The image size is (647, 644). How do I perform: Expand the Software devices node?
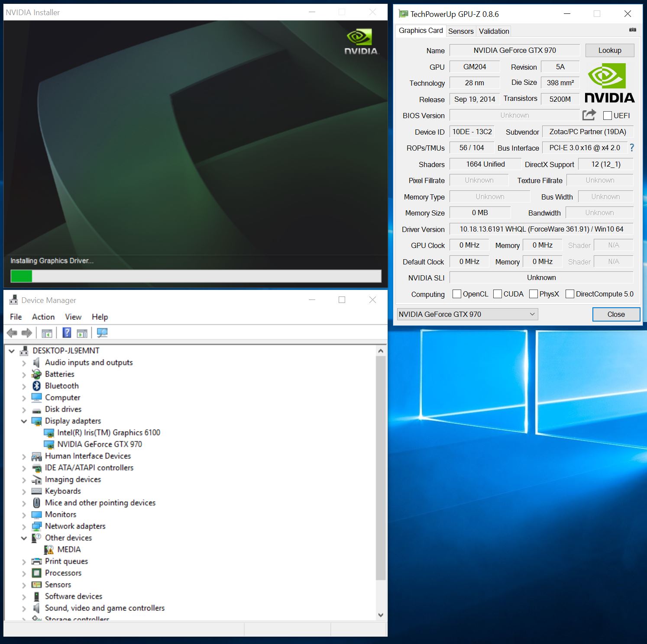(x=24, y=596)
